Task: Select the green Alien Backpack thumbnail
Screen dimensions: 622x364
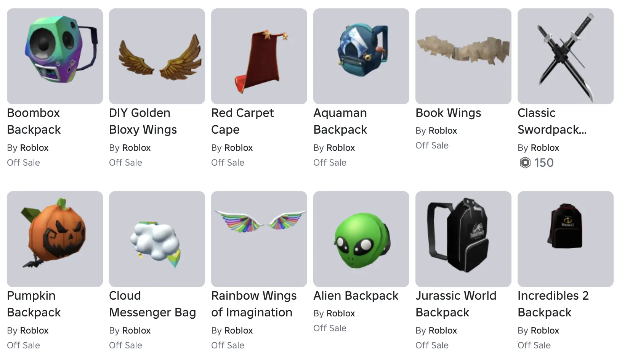Action: [361, 239]
